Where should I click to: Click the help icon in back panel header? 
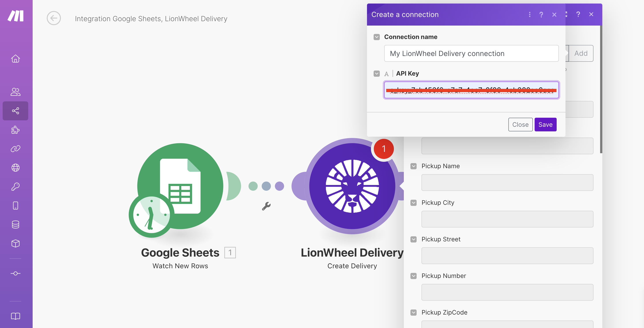pyautogui.click(x=578, y=14)
